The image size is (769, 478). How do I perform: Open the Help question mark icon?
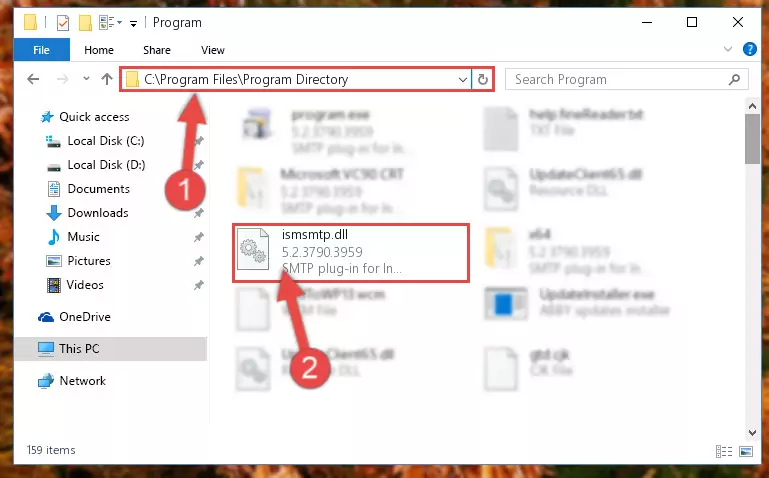tap(749, 49)
